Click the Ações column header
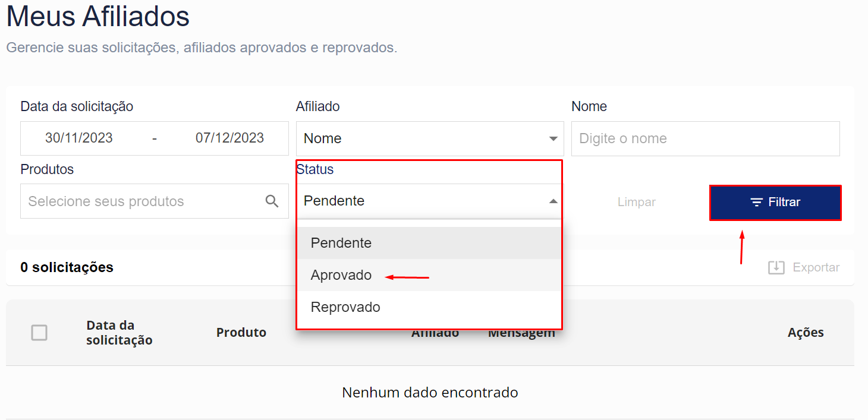 pyautogui.click(x=805, y=333)
